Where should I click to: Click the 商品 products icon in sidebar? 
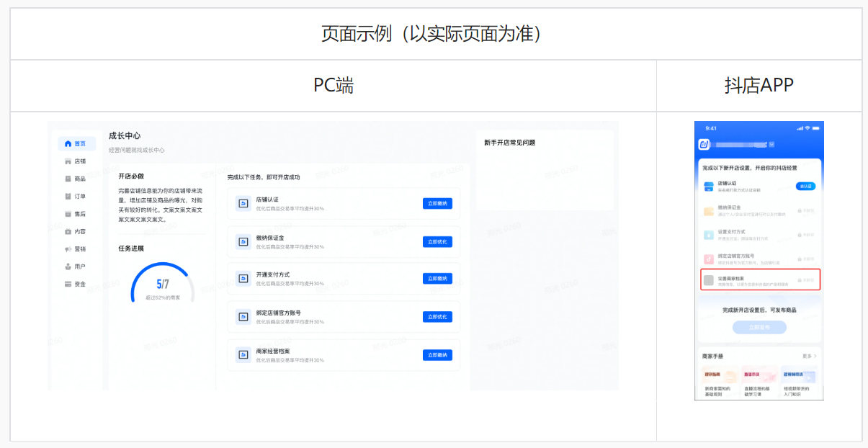tap(67, 179)
